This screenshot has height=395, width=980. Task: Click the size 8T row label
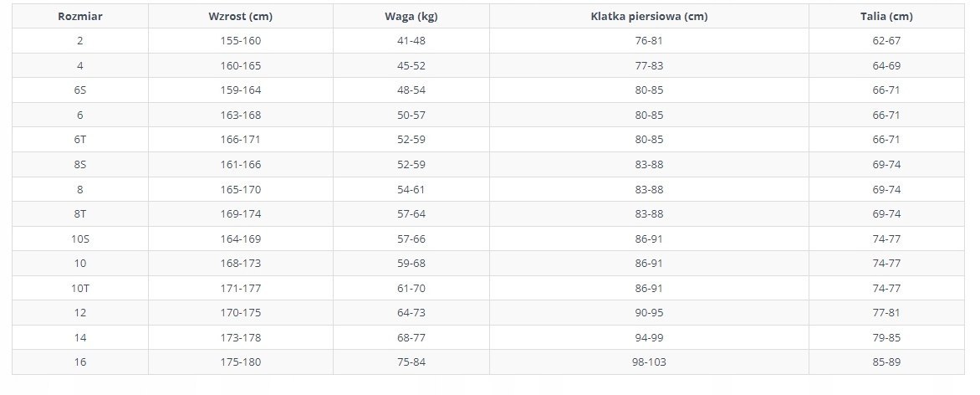point(79,214)
